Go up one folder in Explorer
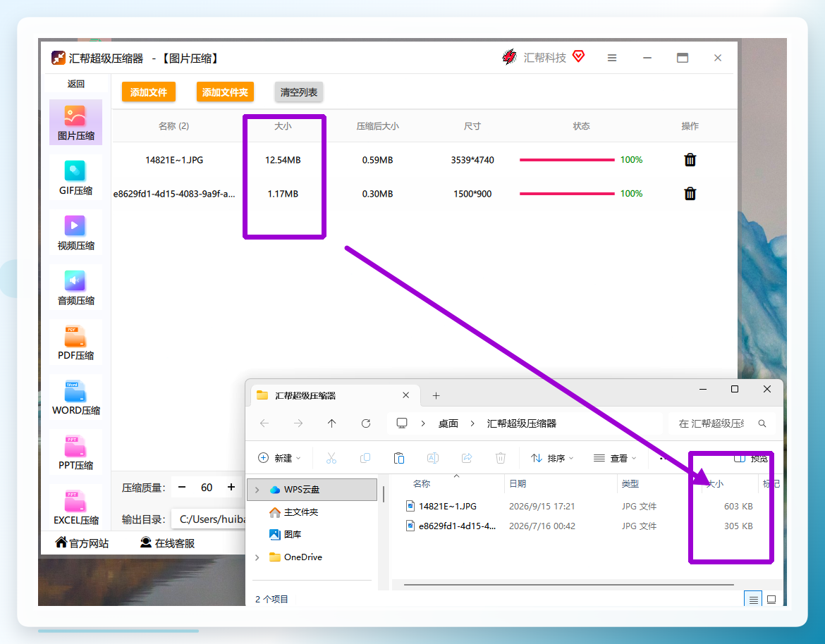 pyautogui.click(x=332, y=423)
